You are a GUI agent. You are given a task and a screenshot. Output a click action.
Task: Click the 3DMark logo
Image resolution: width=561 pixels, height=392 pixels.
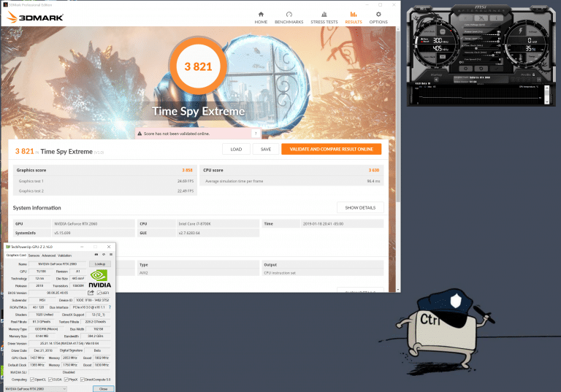tap(35, 18)
